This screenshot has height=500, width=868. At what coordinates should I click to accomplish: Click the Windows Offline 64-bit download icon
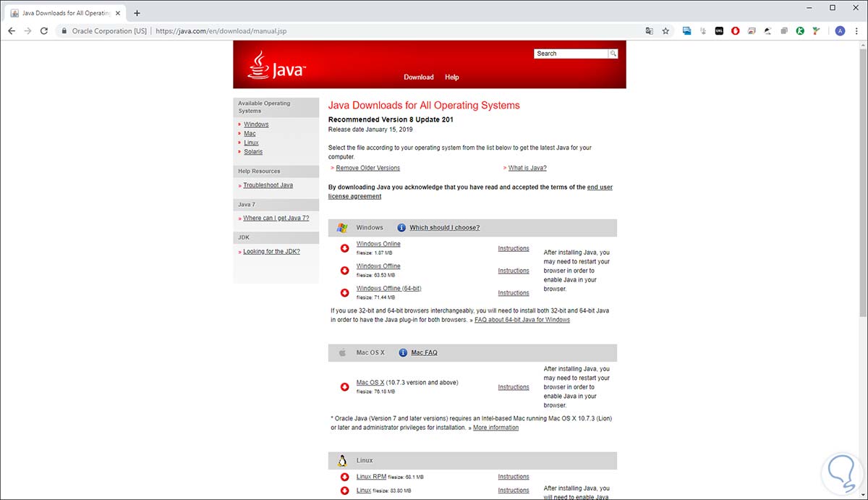coord(344,292)
